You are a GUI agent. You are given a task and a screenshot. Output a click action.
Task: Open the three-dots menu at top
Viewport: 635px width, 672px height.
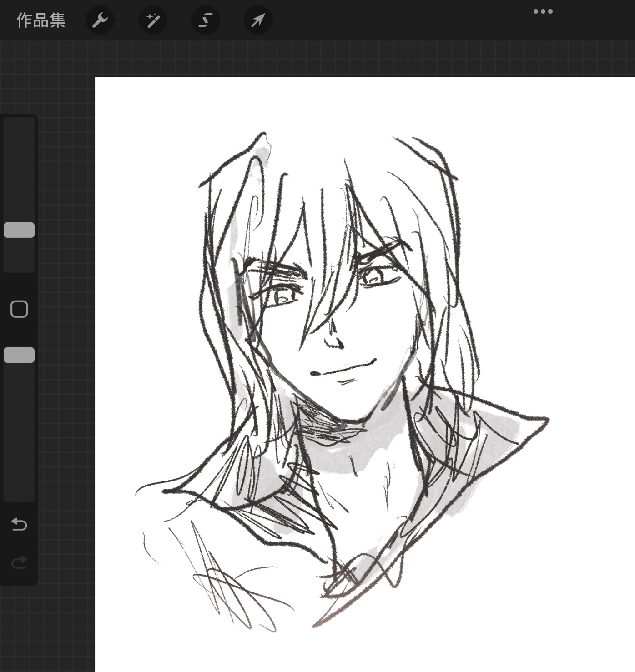[543, 11]
